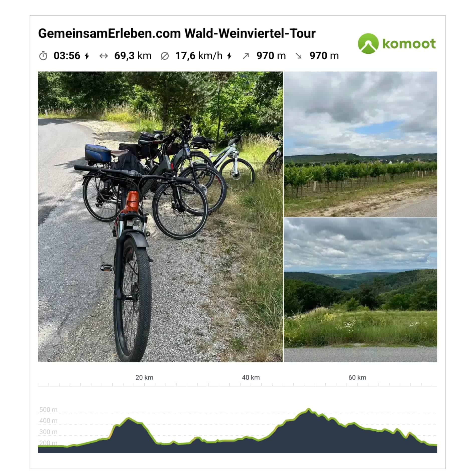The width and height of the screenshot is (476, 476).
Task: Click the 69,3 km distance value
Action: tap(133, 56)
